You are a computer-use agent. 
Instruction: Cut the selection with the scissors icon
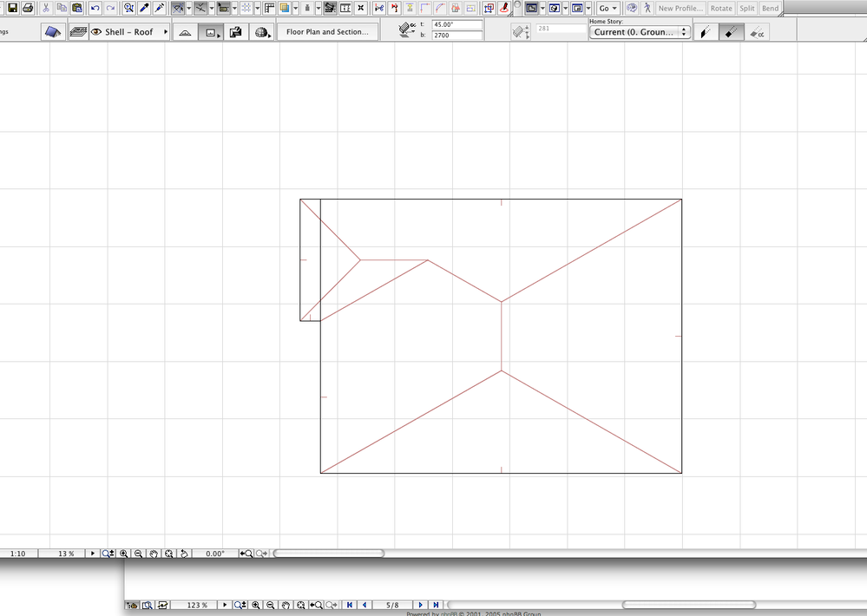pos(45,8)
